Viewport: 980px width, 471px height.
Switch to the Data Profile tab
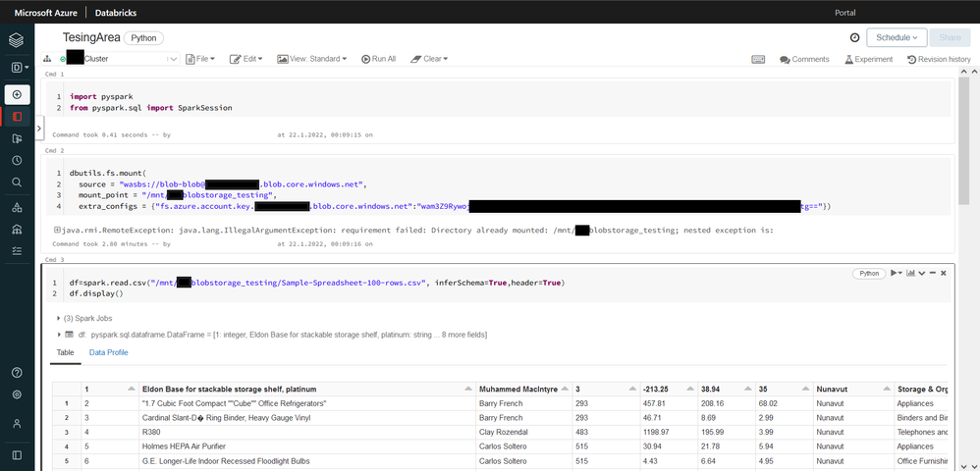tap(108, 352)
